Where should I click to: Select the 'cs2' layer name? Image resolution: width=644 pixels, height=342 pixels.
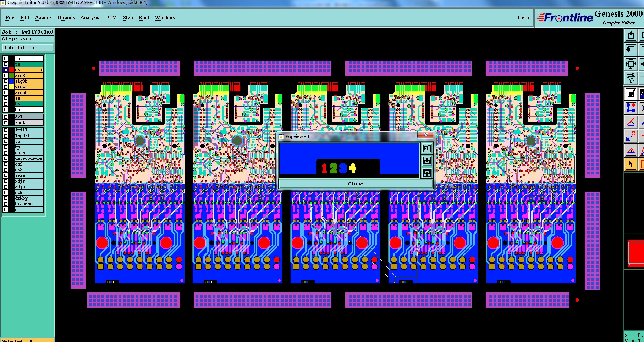(x=29, y=164)
